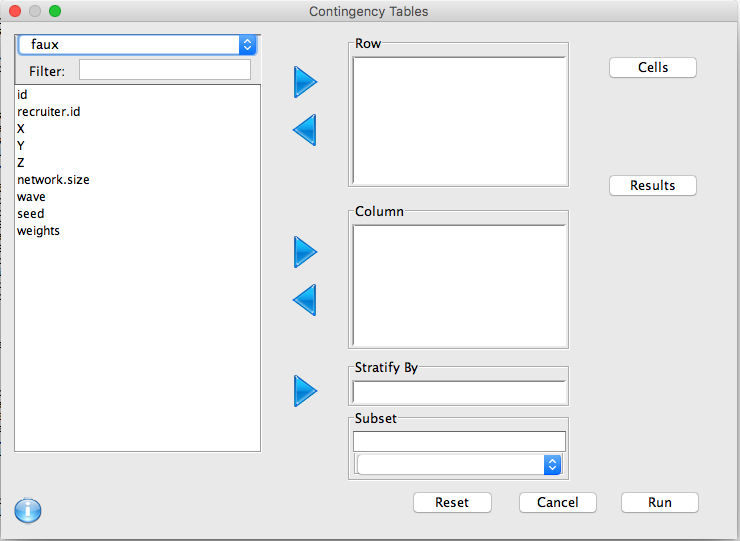Select the 'network.size' variable

[137, 179]
